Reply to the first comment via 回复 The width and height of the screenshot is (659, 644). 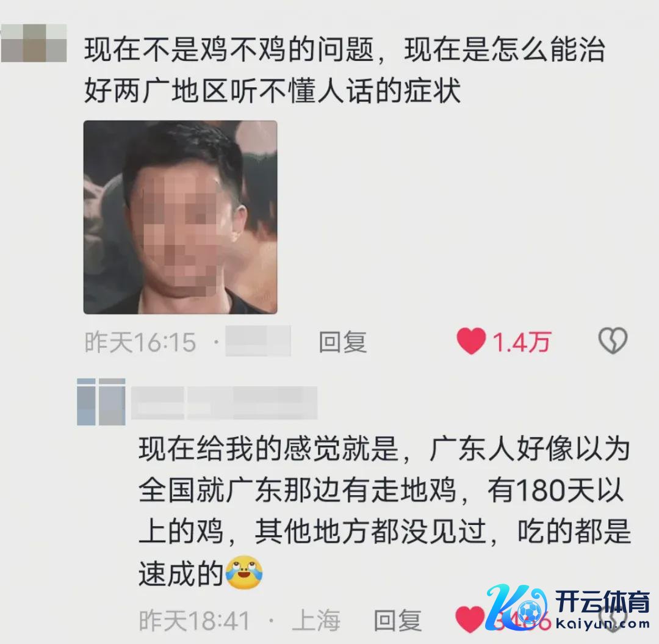342,342
